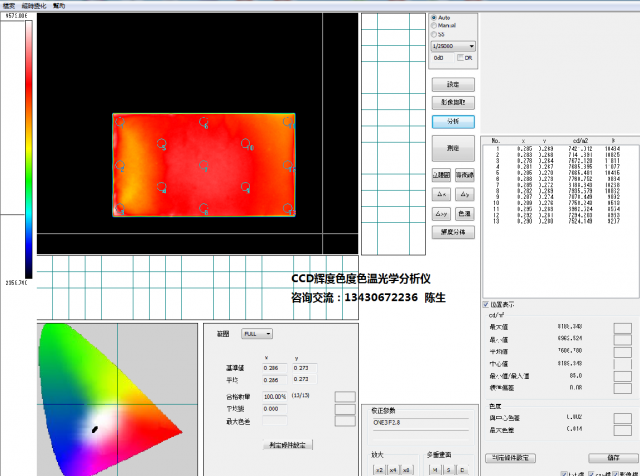Open the shutter speed dropdown
The height and width of the screenshot is (476, 640).
click(453, 46)
